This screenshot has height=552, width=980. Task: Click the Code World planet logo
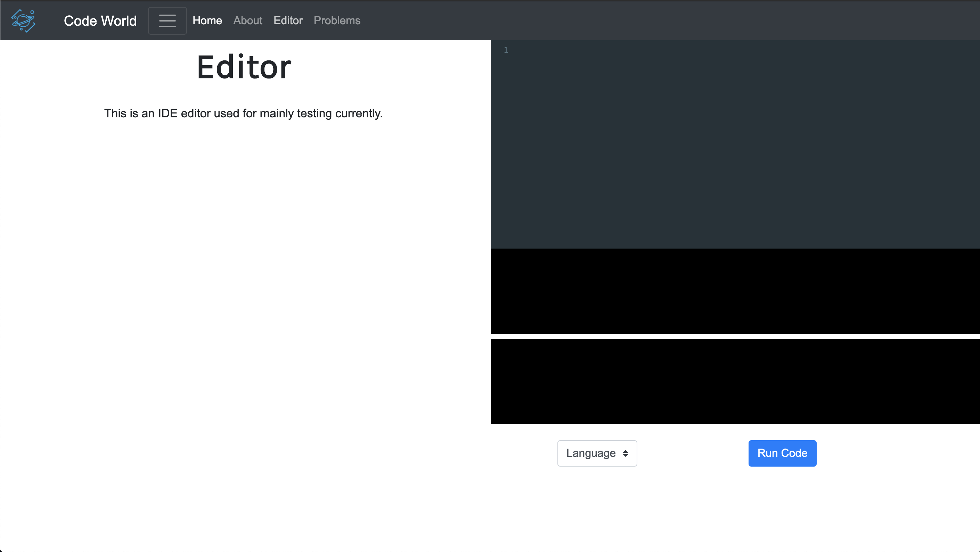24,20
